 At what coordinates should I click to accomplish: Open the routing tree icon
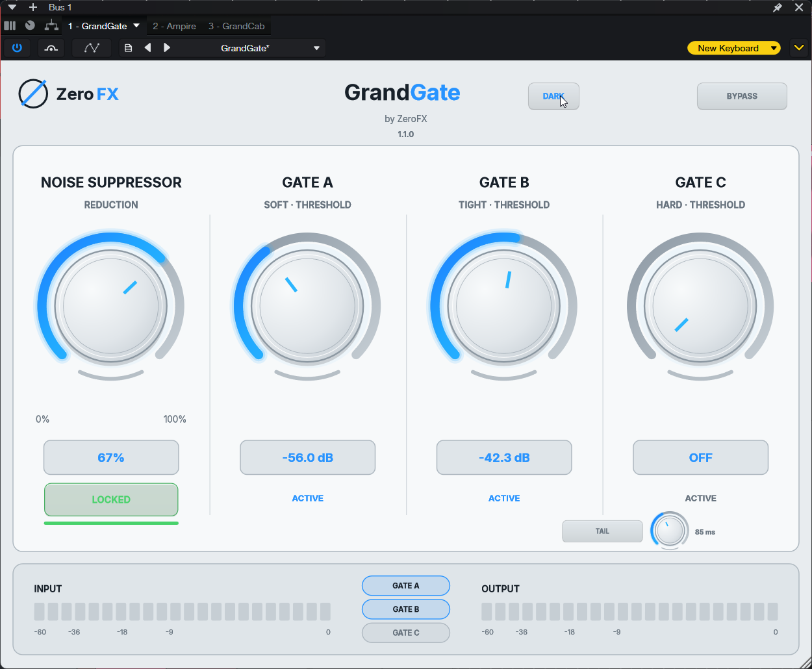(x=51, y=26)
